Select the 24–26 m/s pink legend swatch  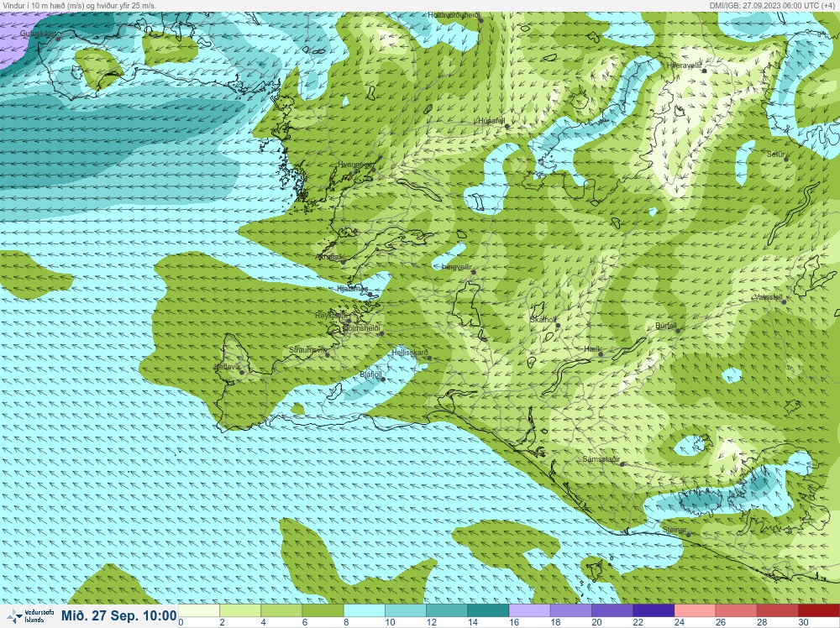tap(694, 611)
